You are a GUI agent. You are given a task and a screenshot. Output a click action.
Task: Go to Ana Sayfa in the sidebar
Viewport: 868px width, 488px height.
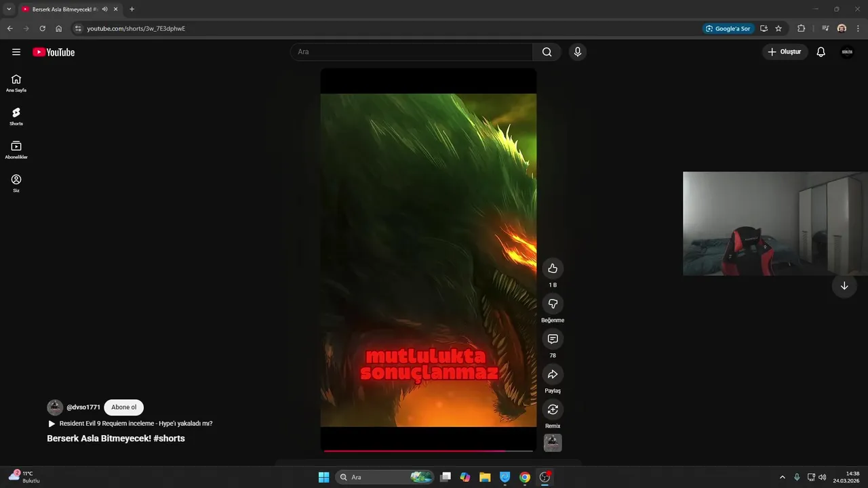coord(16,83)
